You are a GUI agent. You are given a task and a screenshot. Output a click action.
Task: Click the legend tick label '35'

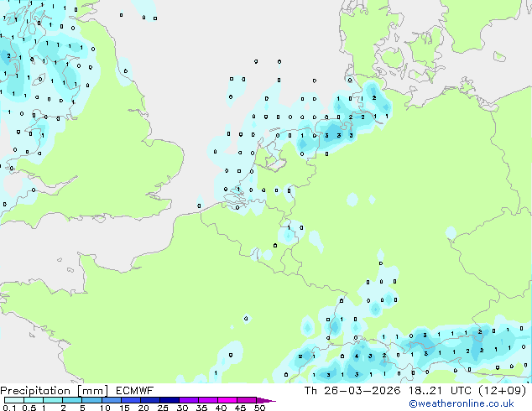(201, 408)
